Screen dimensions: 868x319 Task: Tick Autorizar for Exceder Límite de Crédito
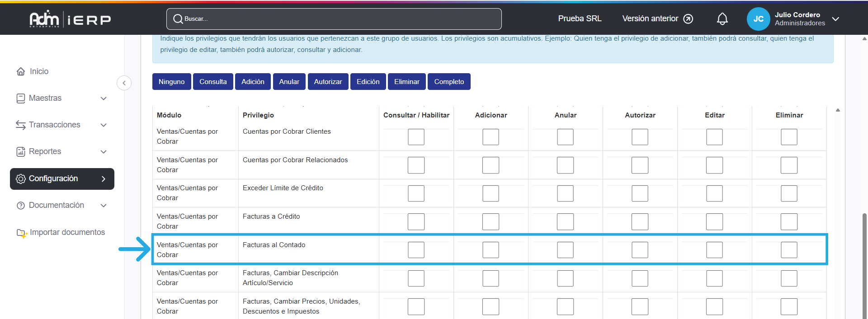[640, 193]
